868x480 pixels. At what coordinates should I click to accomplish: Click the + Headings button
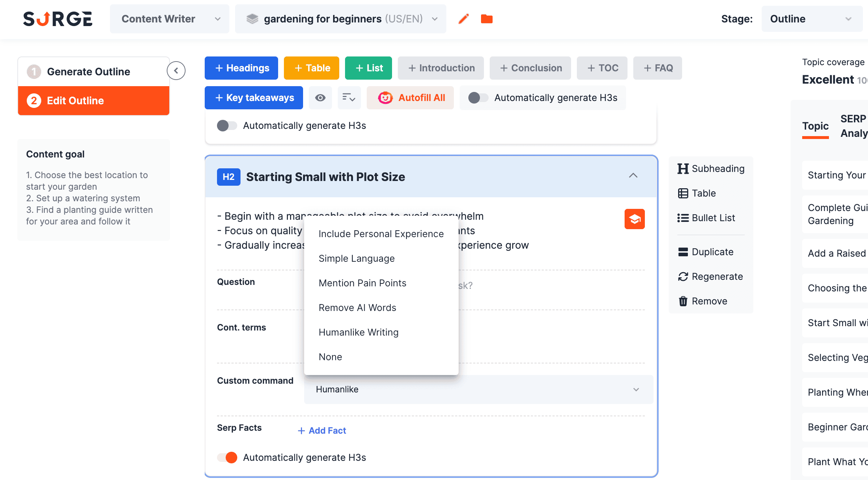[x=241, y=68]
